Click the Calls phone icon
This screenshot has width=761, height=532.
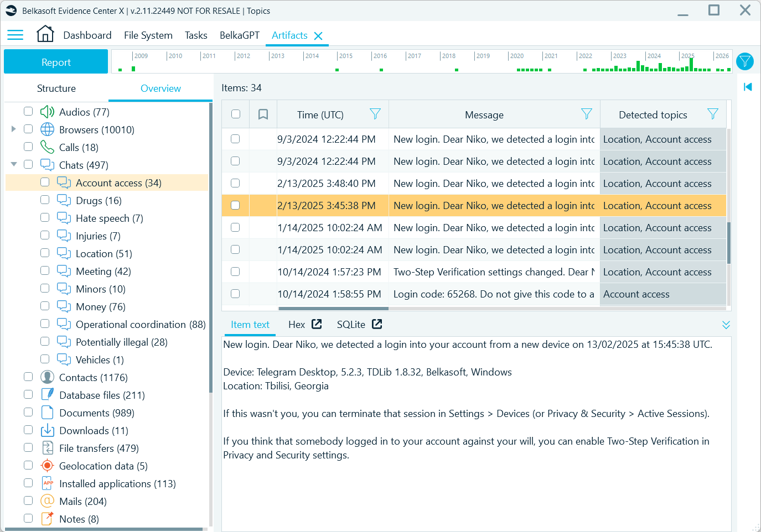(48, 147)
